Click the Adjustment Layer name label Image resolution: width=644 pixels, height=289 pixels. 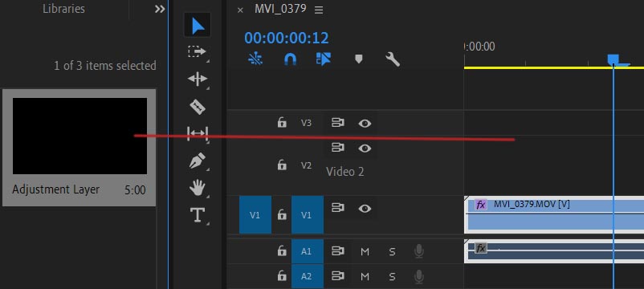coord(56,189)
